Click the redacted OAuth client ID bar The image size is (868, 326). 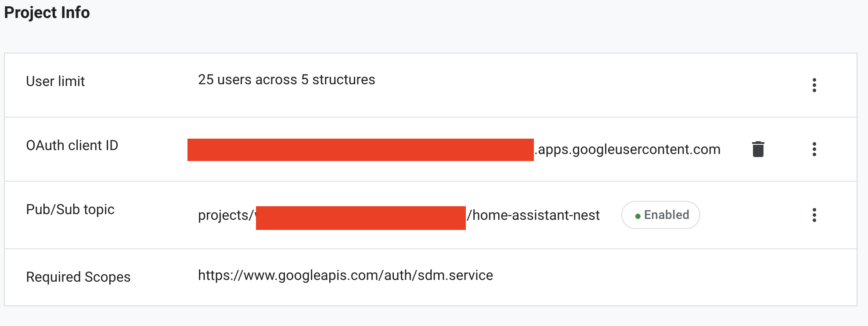361,149
